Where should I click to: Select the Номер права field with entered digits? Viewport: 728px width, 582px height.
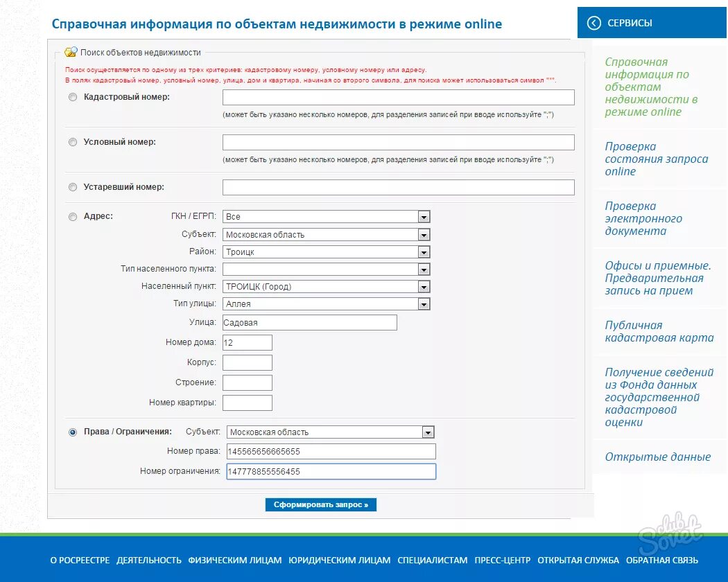click(x=331, y=451)
